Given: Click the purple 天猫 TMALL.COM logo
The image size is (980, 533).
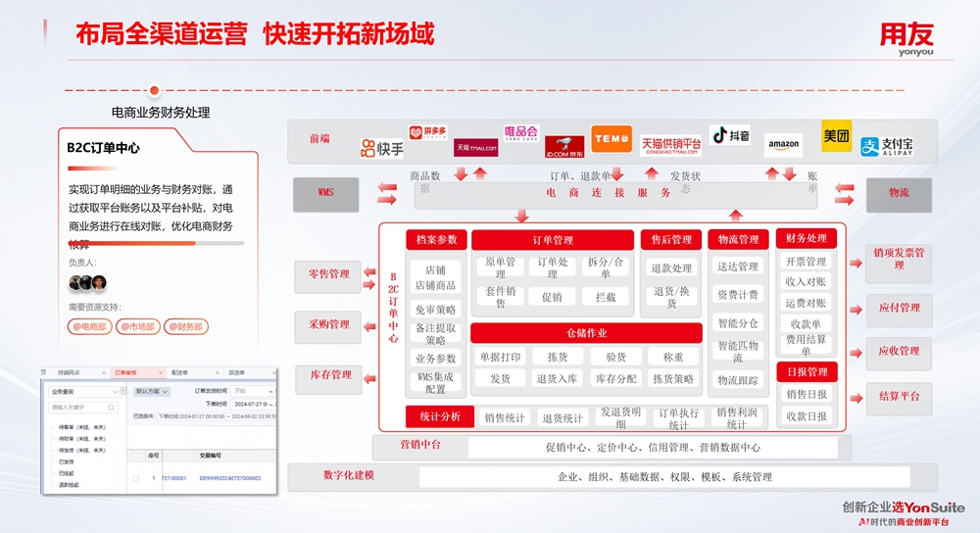Looking at the screenshot, I should click(475, 148).
